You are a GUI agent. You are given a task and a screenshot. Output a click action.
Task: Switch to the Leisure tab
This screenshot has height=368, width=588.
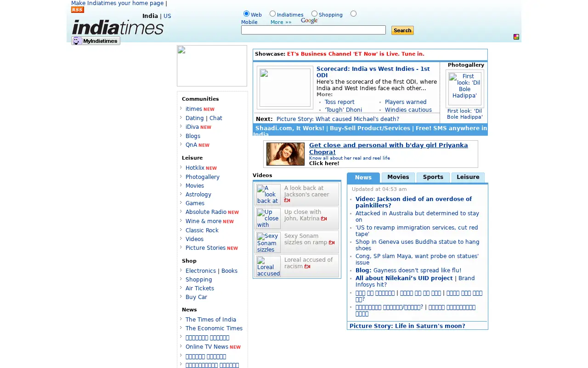[468, 177]
